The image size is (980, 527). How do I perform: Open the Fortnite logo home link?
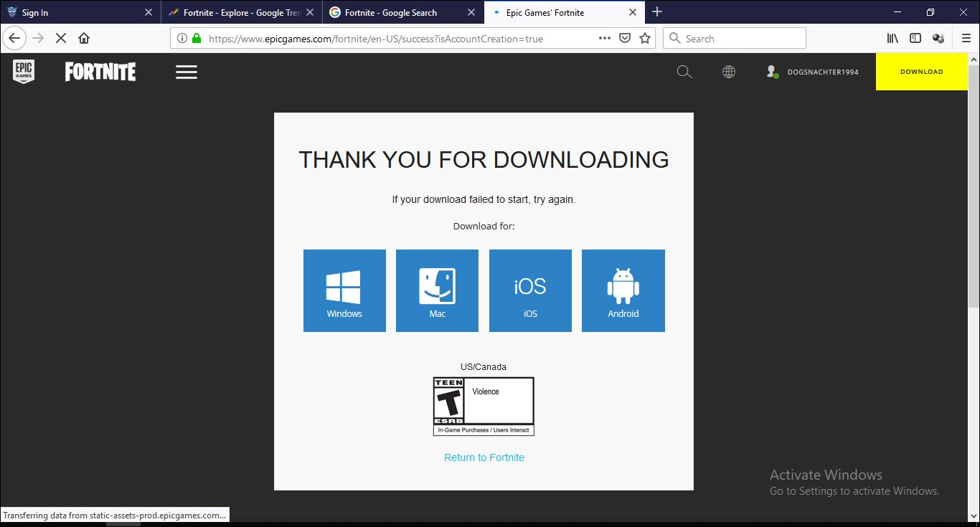[100, 72]
